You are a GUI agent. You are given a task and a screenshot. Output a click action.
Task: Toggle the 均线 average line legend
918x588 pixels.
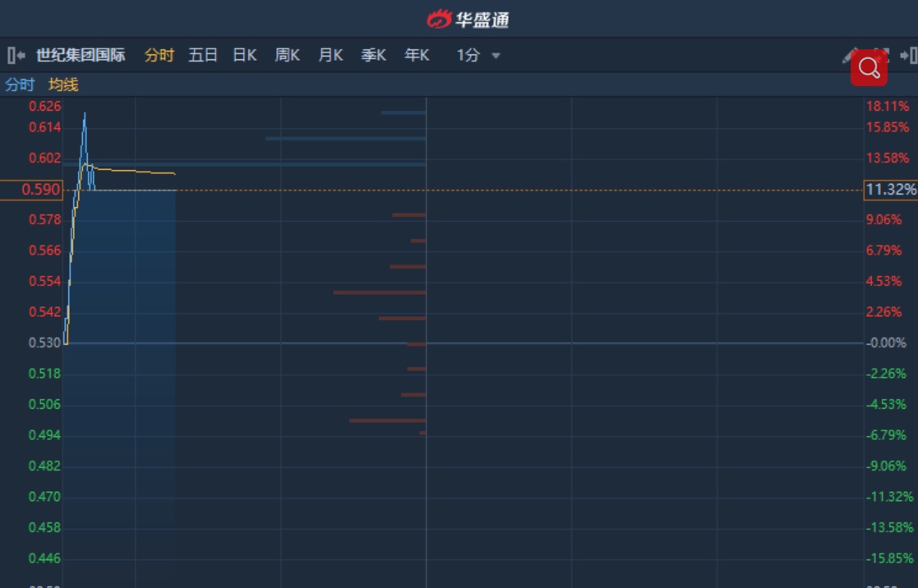click(x=63, y=85)
